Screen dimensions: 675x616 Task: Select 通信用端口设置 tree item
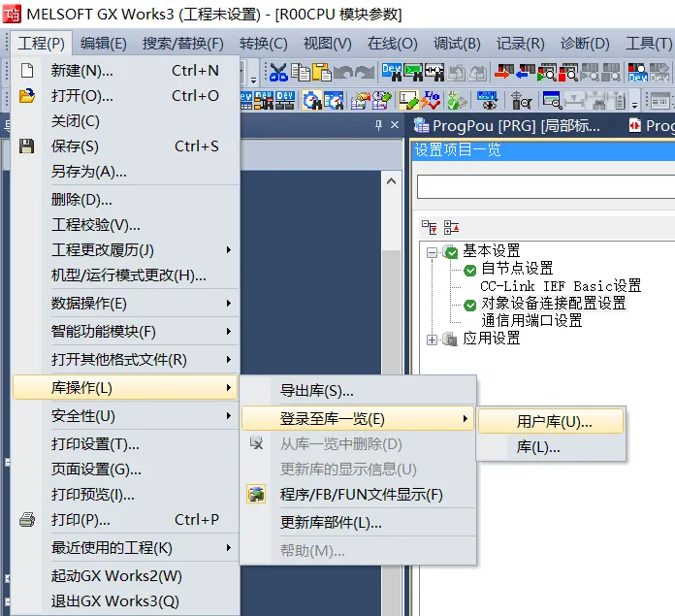(x=531, y=321)
